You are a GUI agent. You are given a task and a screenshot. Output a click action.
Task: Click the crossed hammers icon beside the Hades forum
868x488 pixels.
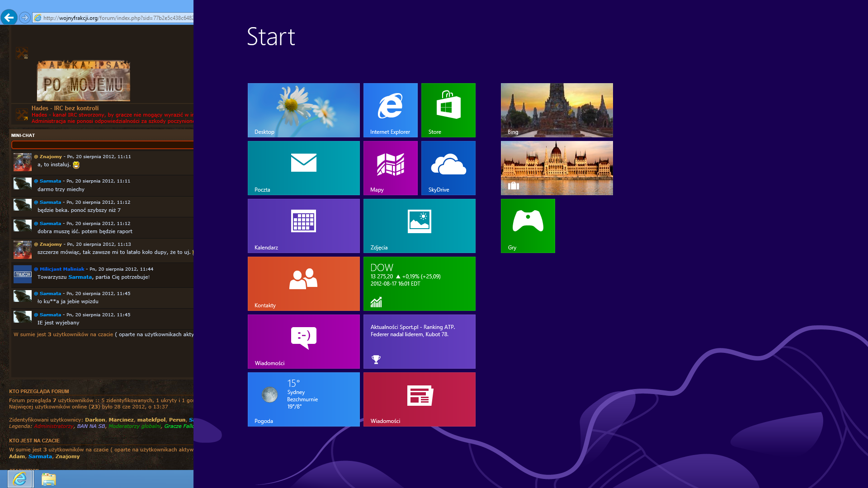click(x=22, y=114)
